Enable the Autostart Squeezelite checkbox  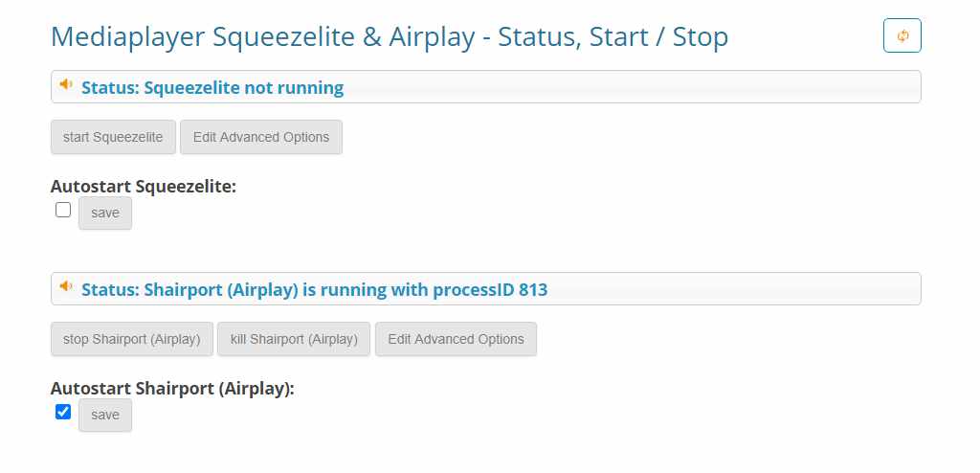point(63,210)
